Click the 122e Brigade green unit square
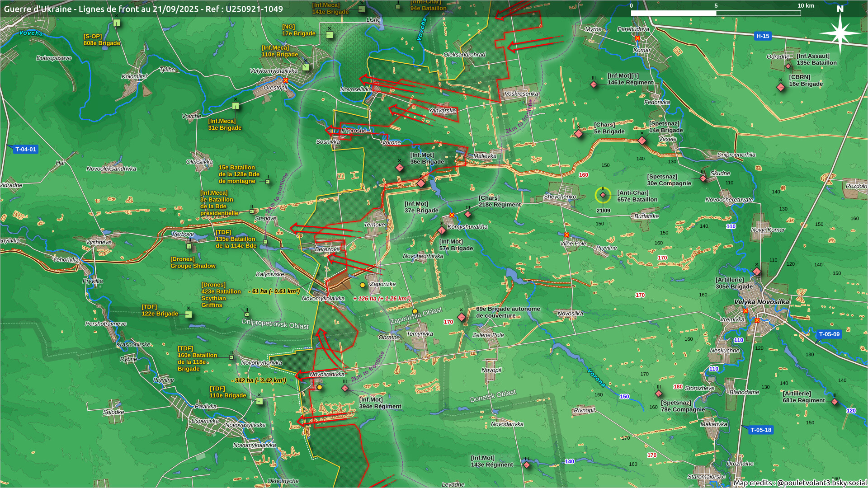This screenshot has width=868, height=488. 189,314
